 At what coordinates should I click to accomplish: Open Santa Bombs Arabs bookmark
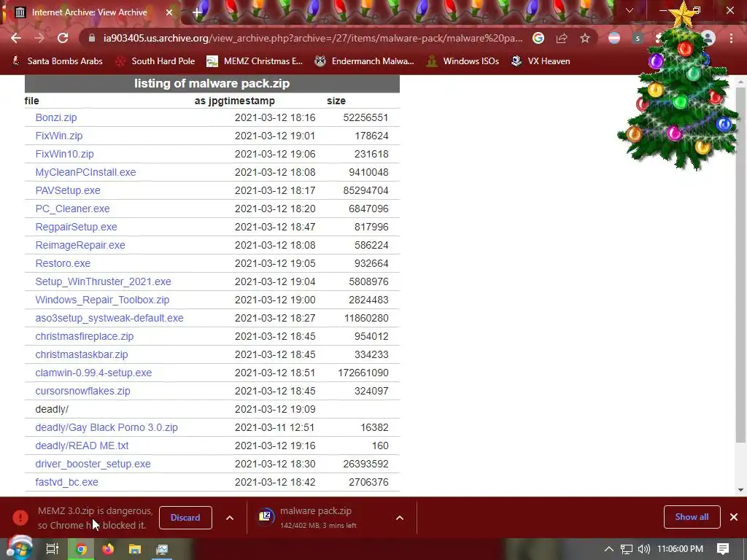point(58,61)
